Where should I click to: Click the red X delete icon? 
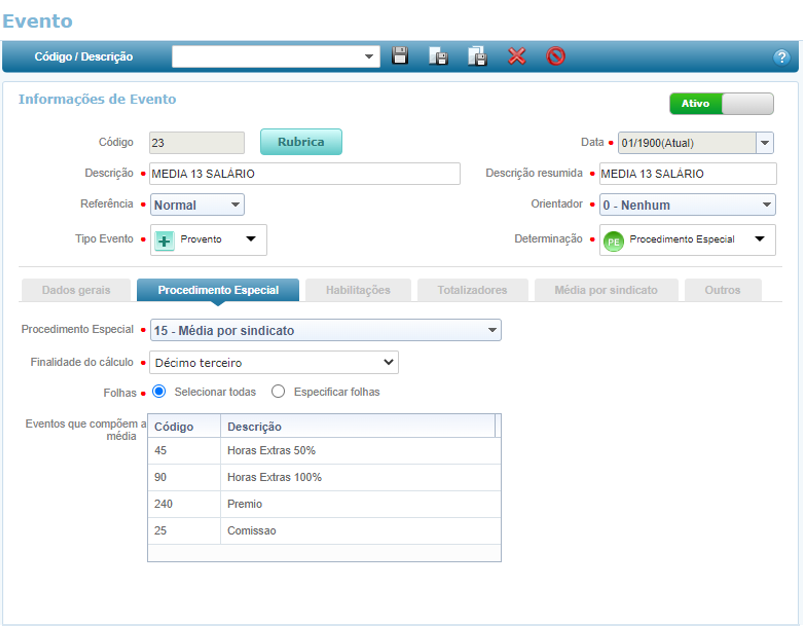[517, 57]
